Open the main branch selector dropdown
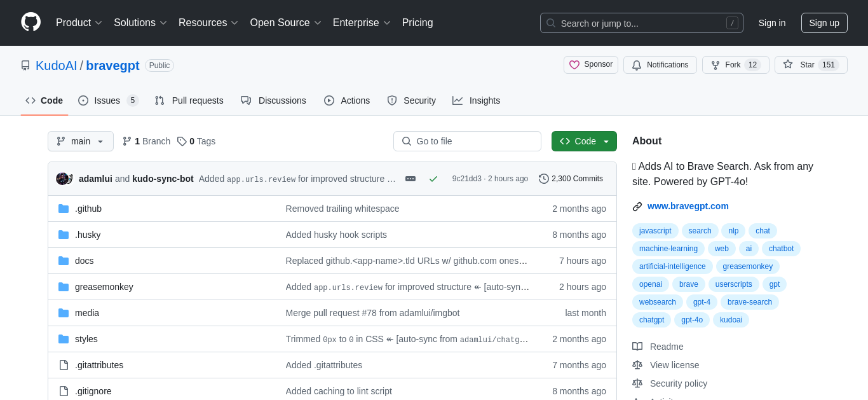The height and width of the screenshot is (400, 868). click(81, 141)
